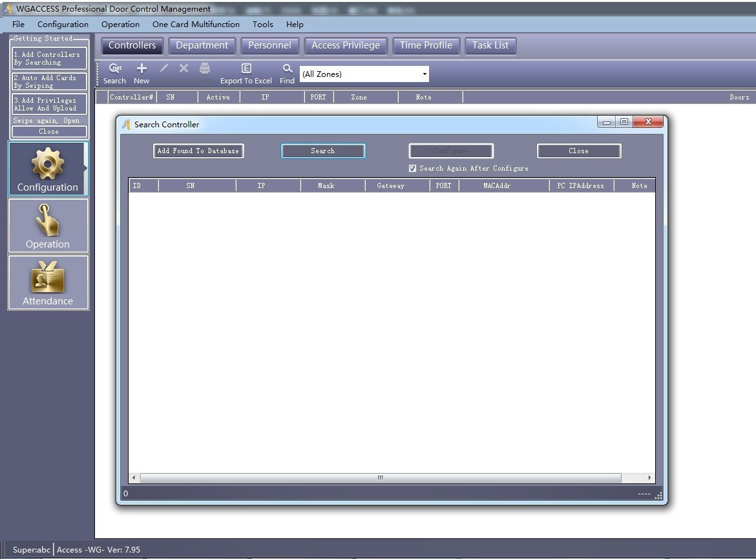Open the Tools menu
Image resolution: width=756 pixels, height=559 pixels.
click(x=262, y=25)
